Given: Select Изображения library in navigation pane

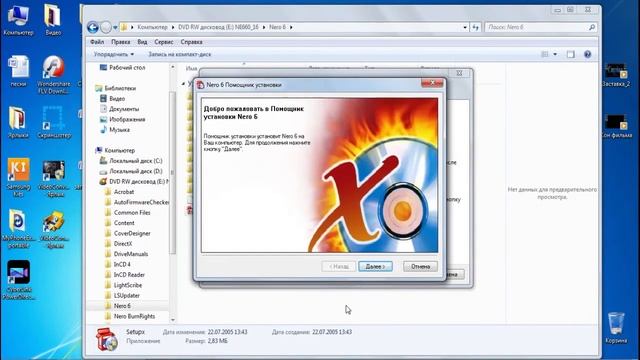Looking at the screenshot, I should pos(127,120).
